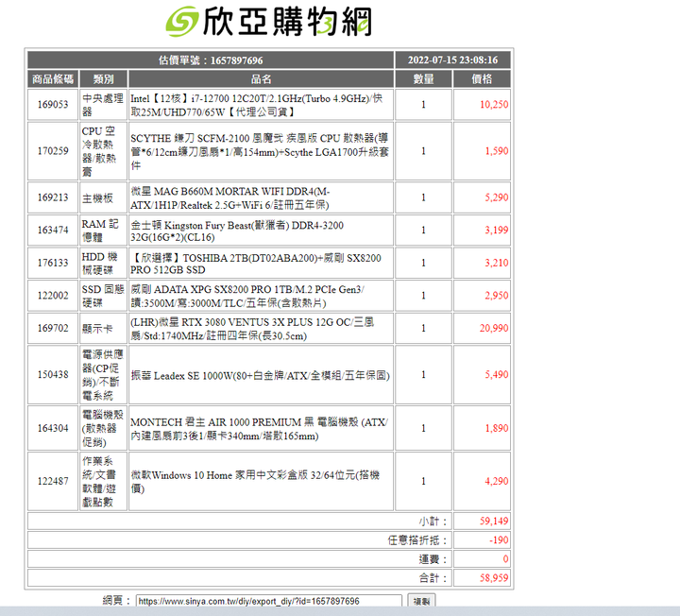Click the price 3,210
Screen dimensions: 680x616
(x=497, y=263)
